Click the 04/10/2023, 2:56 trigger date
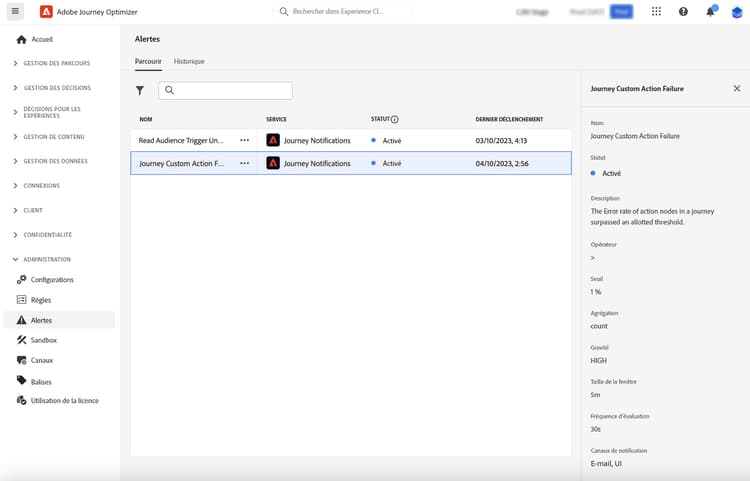Screen dimensions: 750x481 [502, 164]
